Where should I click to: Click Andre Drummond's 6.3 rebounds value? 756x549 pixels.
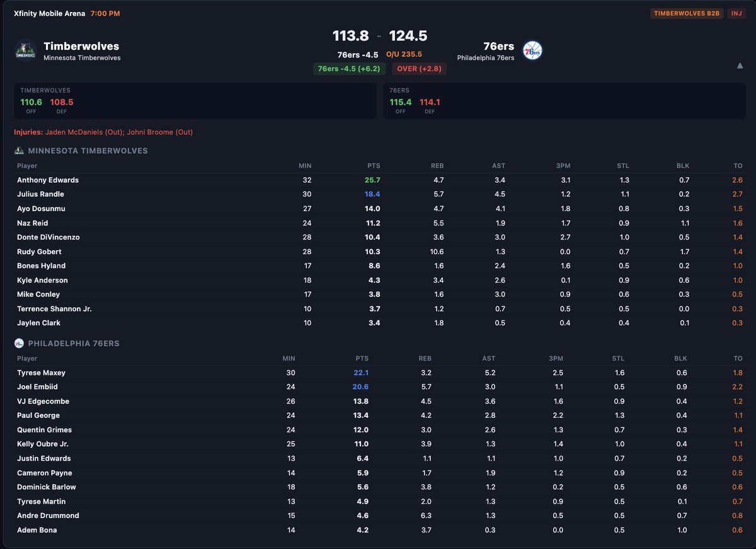[x=426, y=516]
